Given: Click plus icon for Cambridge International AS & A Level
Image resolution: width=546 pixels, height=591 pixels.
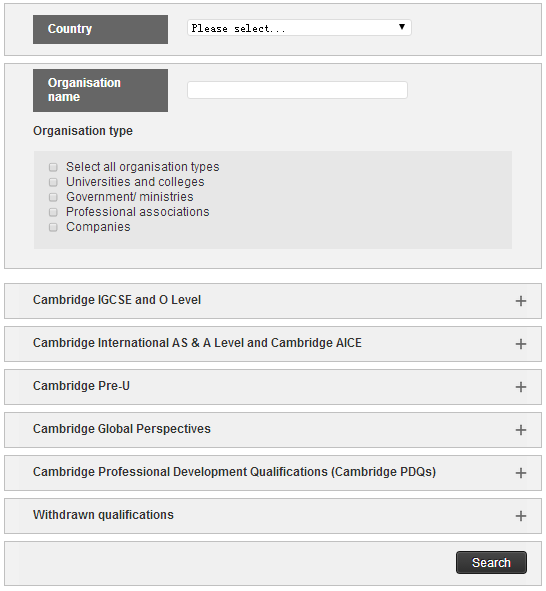Looking at the screenshot, I should click(520, 344).
